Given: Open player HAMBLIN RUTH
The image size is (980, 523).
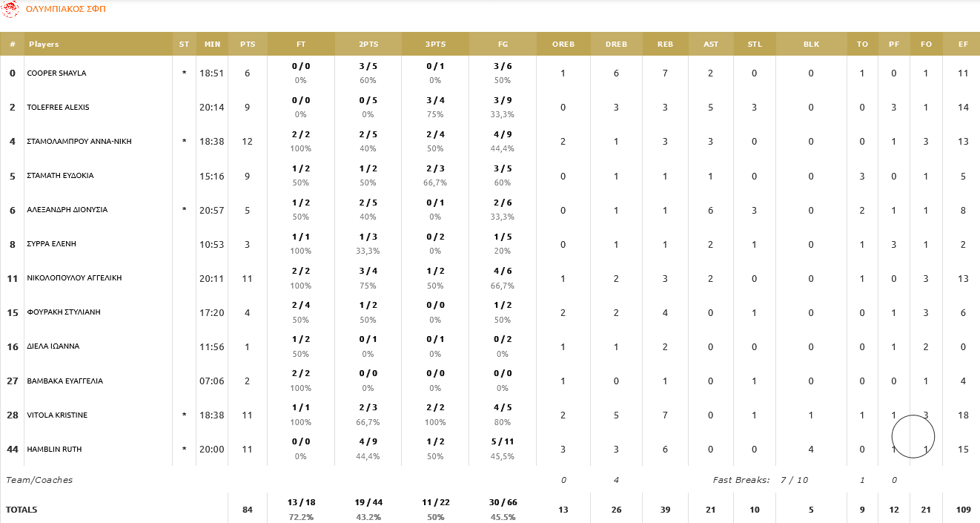Looking at the screenshot, I should coord(54,450).
